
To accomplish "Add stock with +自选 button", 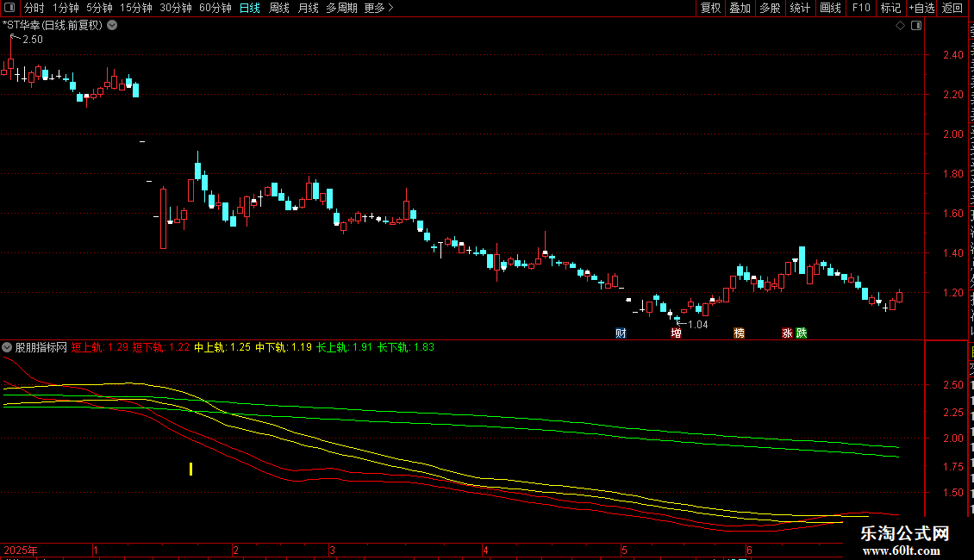I will click(x=921, y=8).
